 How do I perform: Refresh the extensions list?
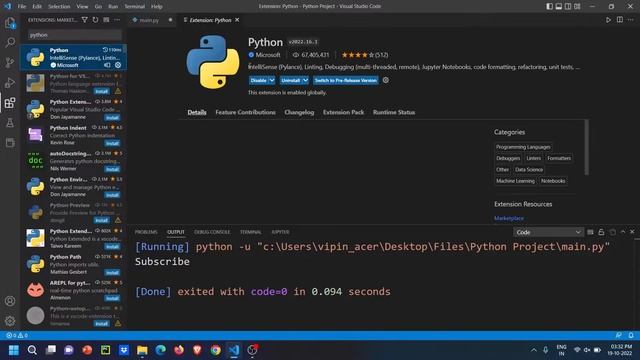[x=95, y=20]
